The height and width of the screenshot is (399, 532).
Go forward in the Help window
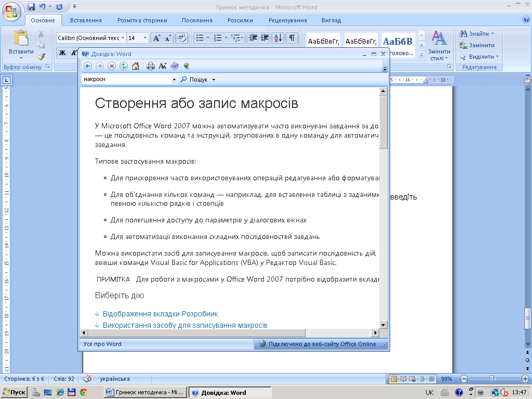click(99, 66)
